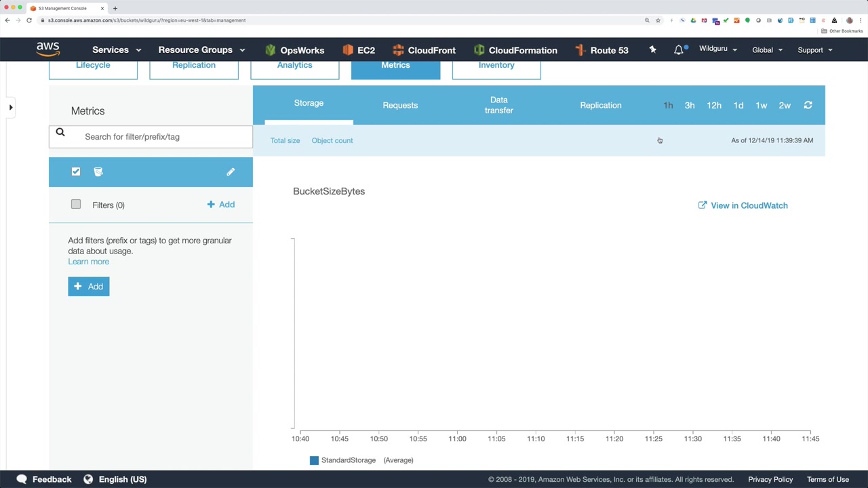Show the Total size chart

(x=285, y=140)
